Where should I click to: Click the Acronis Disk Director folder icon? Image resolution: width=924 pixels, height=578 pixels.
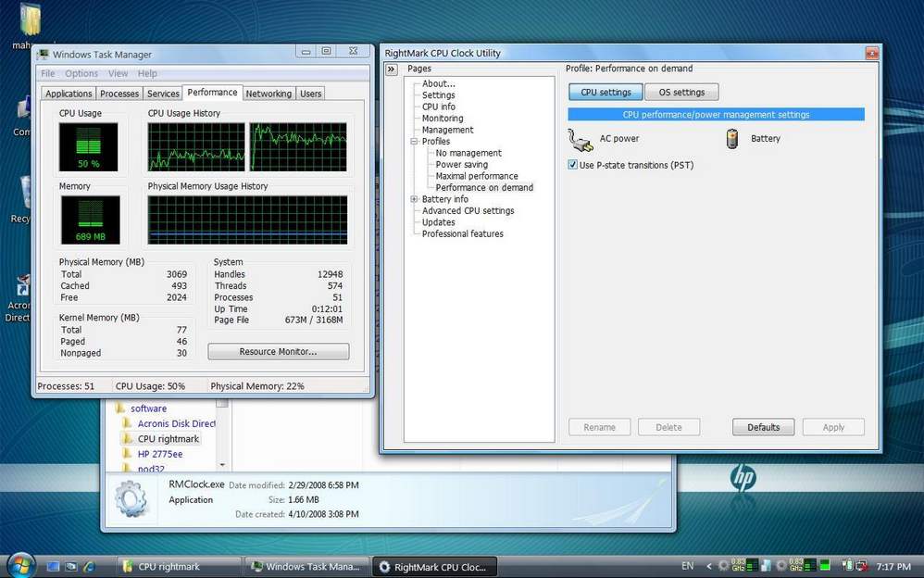tap(127, 423)
